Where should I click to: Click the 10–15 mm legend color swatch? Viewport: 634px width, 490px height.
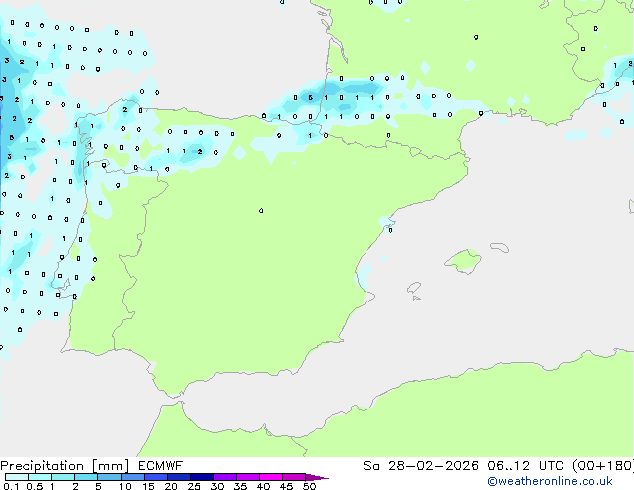[133, 477]
